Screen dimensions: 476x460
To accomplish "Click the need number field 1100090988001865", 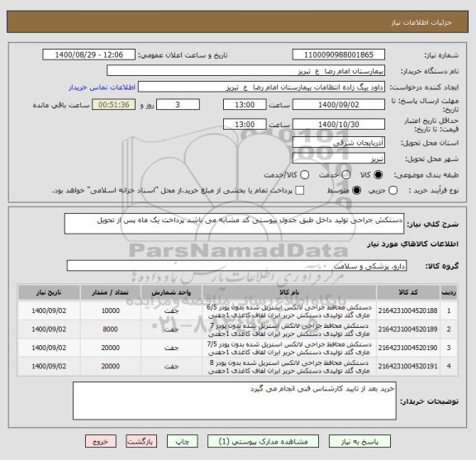I will pyautogui.click(x=339, y=55).
